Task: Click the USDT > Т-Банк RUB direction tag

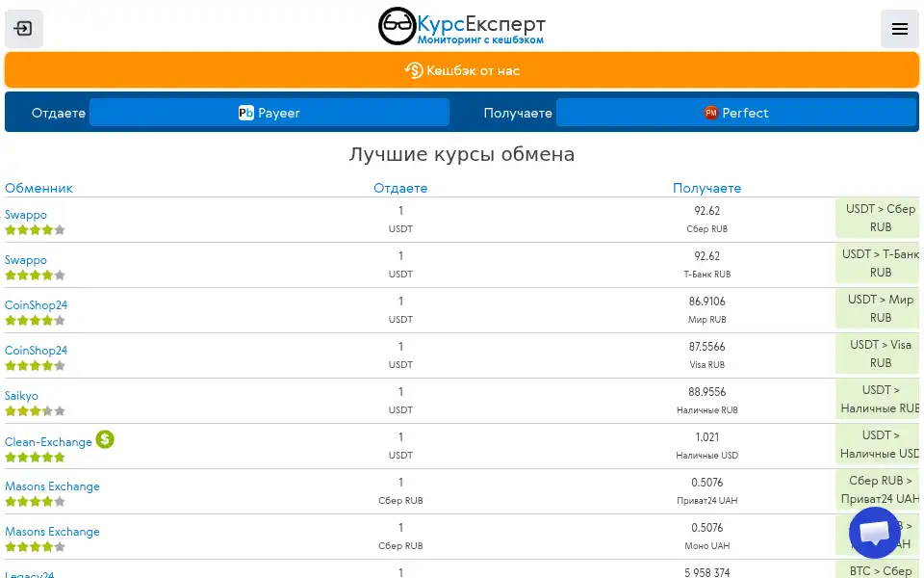Action: [878, 264]
